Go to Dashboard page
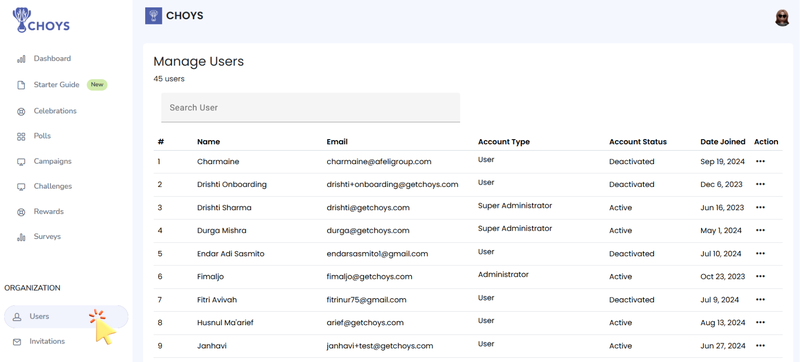800x362 pixels. 52,59
